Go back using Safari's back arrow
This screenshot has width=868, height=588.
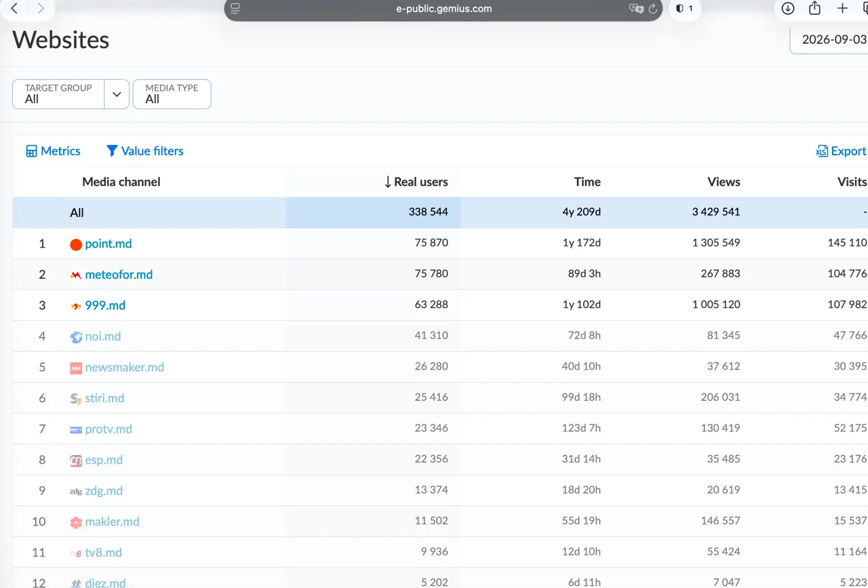click(x=14, y=9)
